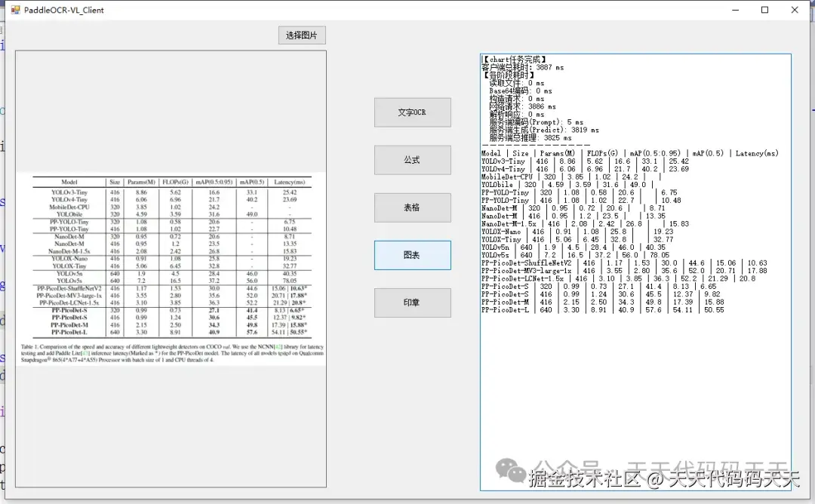This screenshot has height=504, width=815.
Task: Click the PP-PicoDet-M result row
Action: [602, 302]
